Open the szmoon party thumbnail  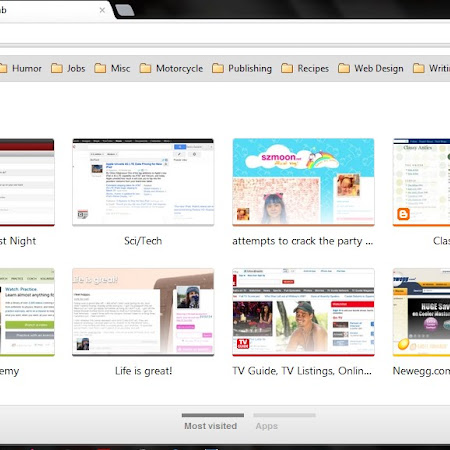pyautogui.click(x=303, y=182)
